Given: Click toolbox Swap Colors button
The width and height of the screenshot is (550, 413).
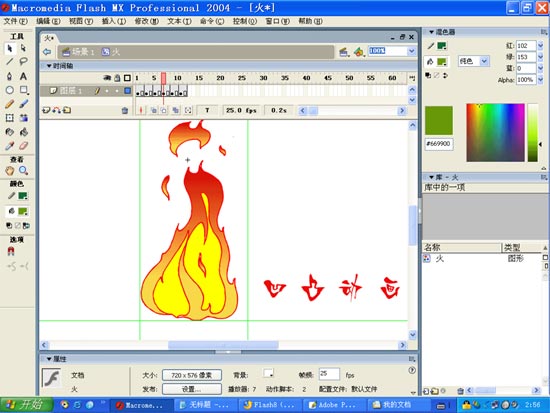Looking at the screenshot, I should (26, 226).
